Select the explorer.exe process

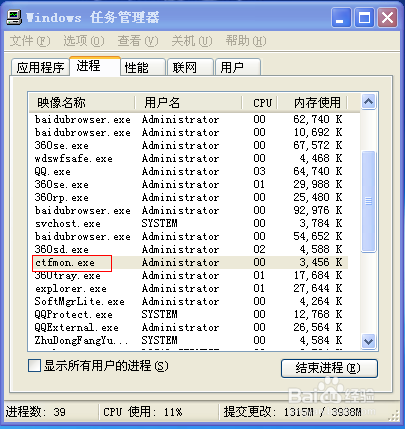click(188, 288)
